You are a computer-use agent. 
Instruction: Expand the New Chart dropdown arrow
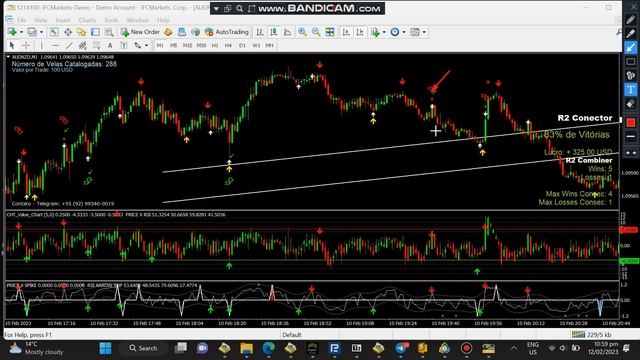pyautogui.click(x=21, y=32)
